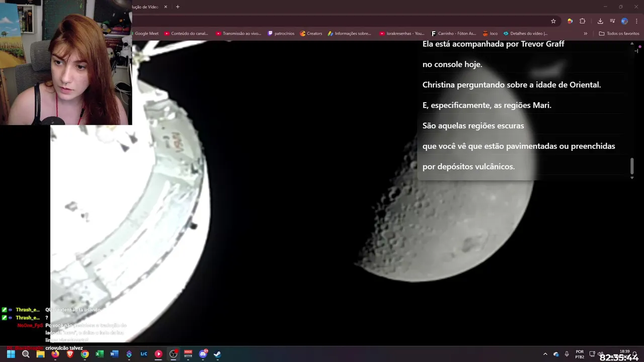
Task: Close the current browser tab
Action: (166, 7)
